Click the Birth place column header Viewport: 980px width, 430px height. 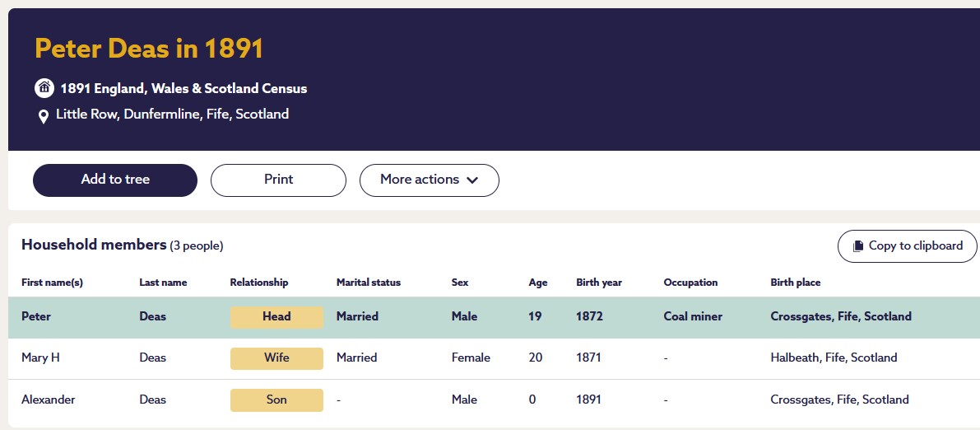[x=795, y=283]
